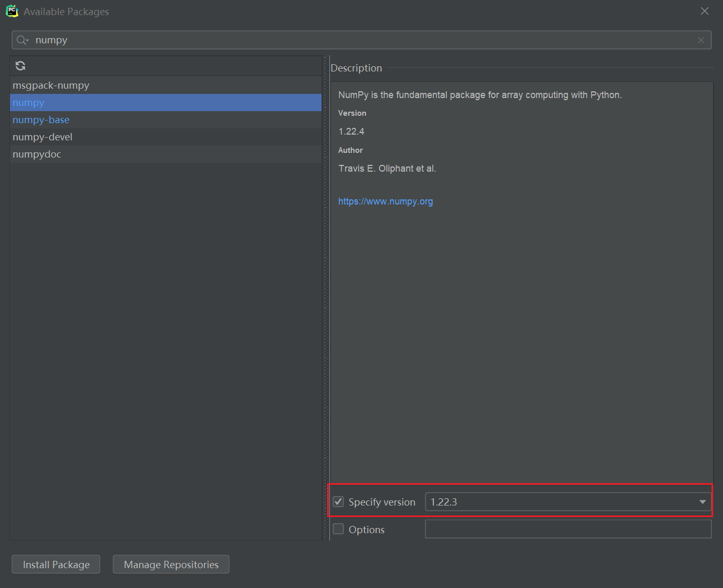The height and width of the screenshot is (588, 723).
Task: Select numpydoc from the results
Action: pyautogui.click(x=165, y=154)
